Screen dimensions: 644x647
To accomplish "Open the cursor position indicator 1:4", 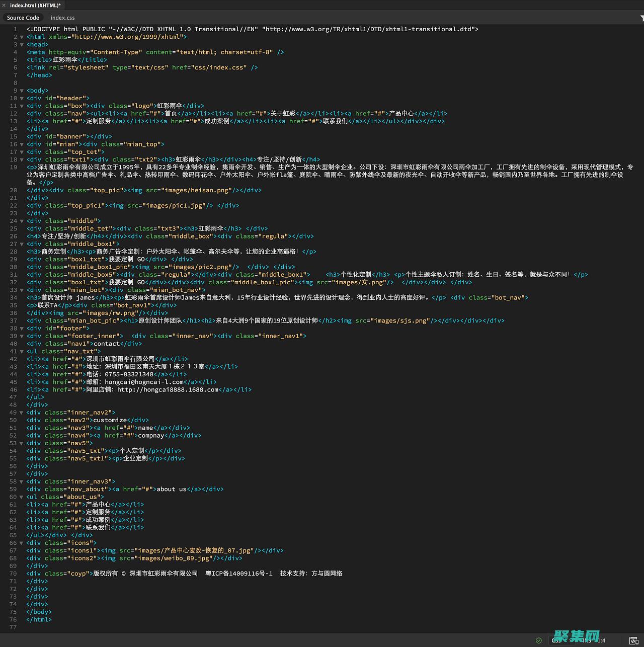I will (602, 640).
